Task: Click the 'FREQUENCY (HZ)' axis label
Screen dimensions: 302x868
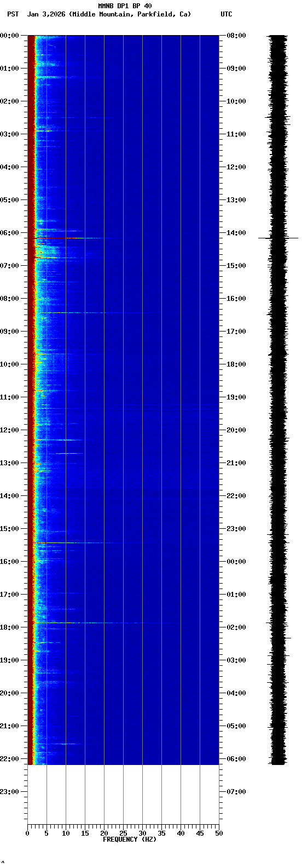Action: [130, 840]
